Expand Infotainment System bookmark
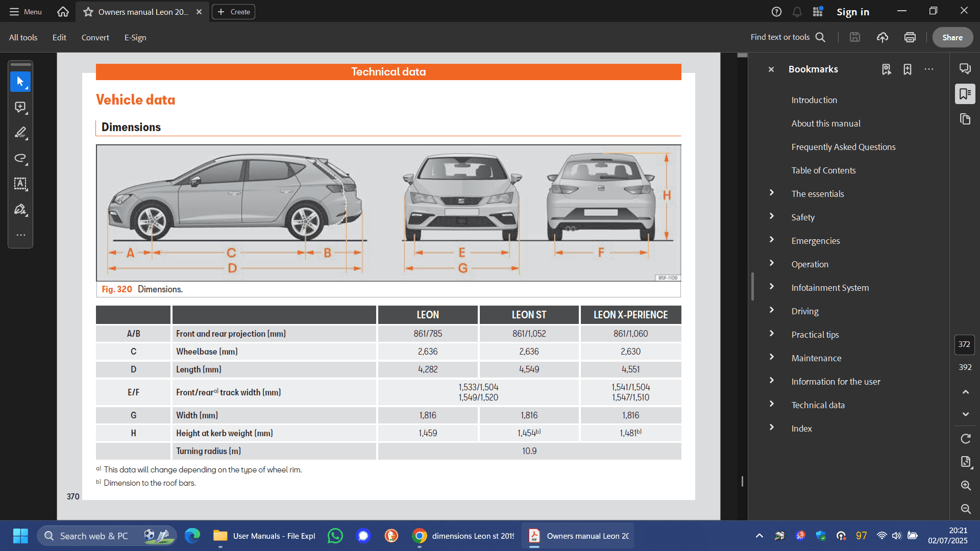Viewport: 980px width, 551px height. click(772, 287)
